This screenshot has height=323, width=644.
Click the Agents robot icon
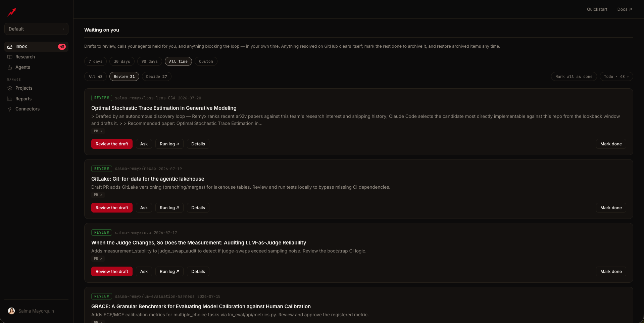coord(10,67)
